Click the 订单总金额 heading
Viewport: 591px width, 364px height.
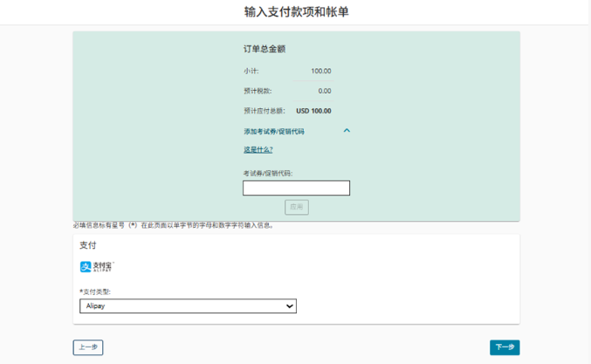[264, 50]
